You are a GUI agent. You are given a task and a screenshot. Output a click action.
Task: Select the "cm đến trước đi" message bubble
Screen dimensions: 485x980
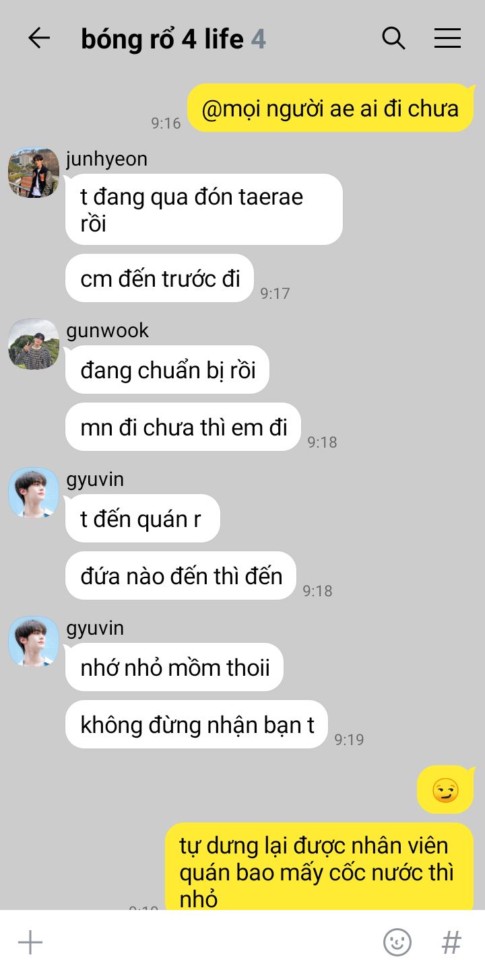[x=160, y=278]
